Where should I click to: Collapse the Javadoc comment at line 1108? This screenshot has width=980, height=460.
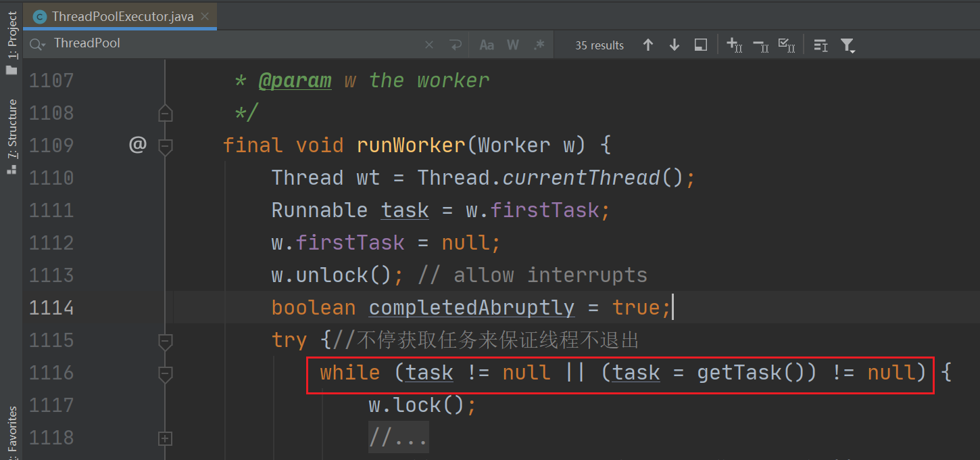click(165, 113)
